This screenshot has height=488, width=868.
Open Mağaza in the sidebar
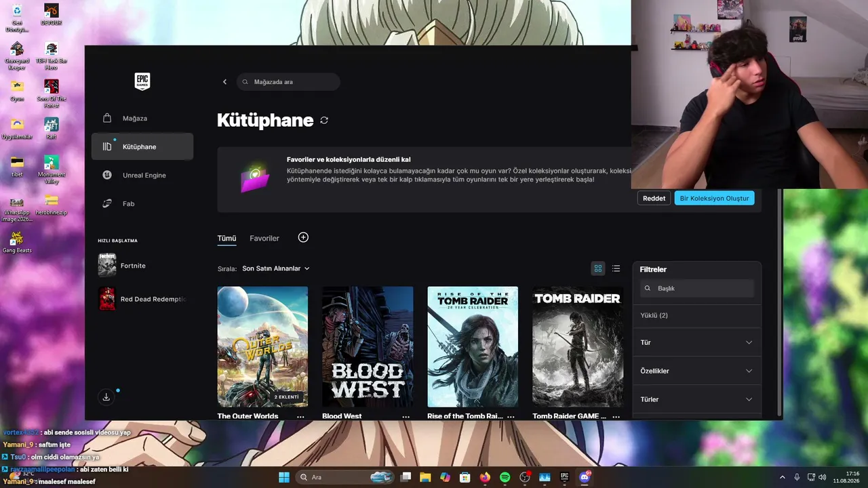click(x=142, y=118)
